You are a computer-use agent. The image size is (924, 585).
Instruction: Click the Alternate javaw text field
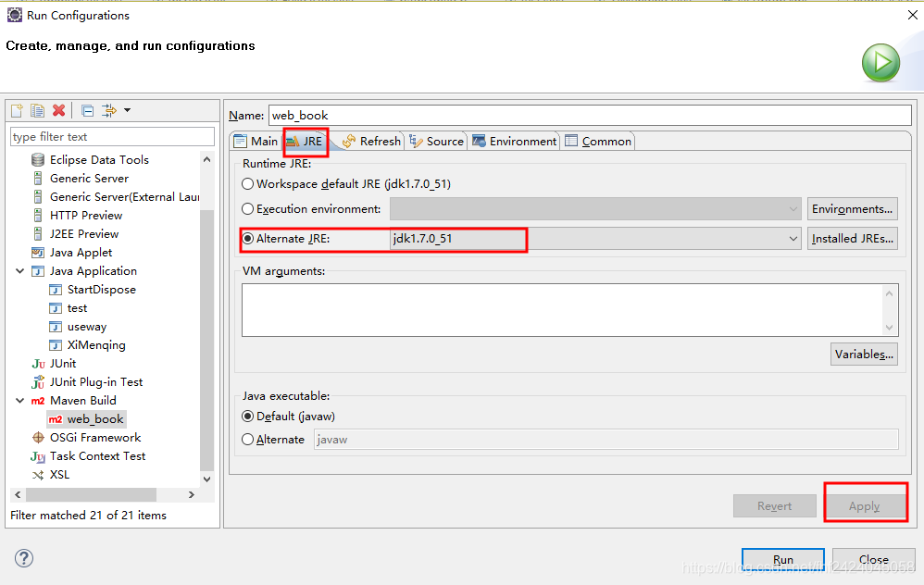606,440
